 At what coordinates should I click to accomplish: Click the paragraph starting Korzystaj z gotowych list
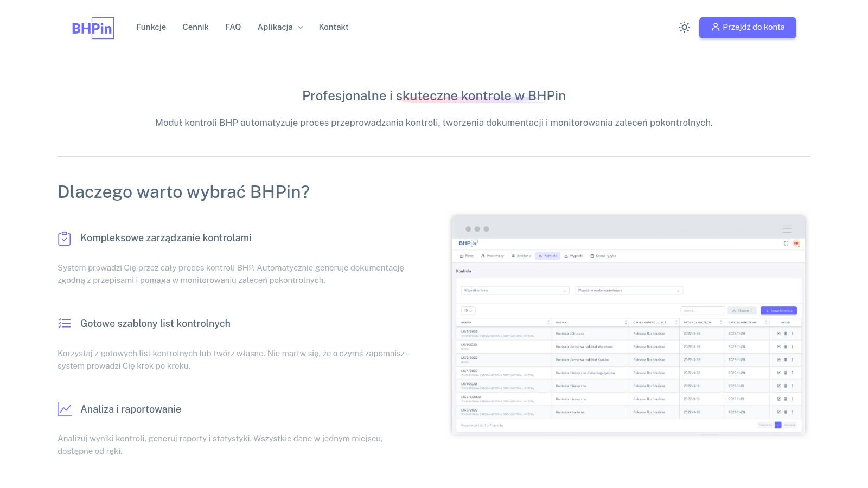coord(233,359)
